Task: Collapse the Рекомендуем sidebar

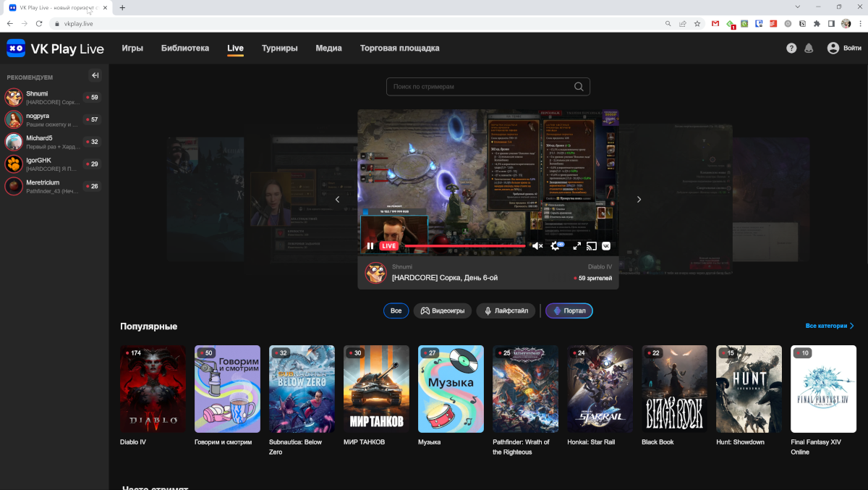Action: (95, 75)
